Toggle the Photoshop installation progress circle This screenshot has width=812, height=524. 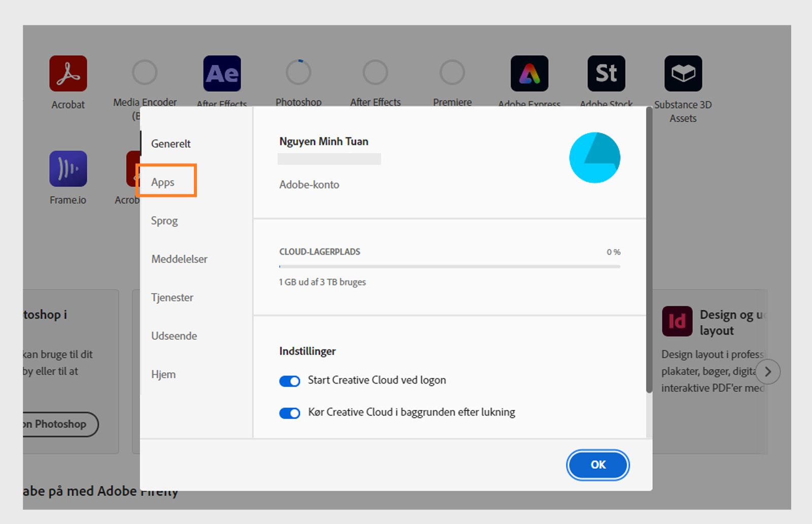(298, 73)
